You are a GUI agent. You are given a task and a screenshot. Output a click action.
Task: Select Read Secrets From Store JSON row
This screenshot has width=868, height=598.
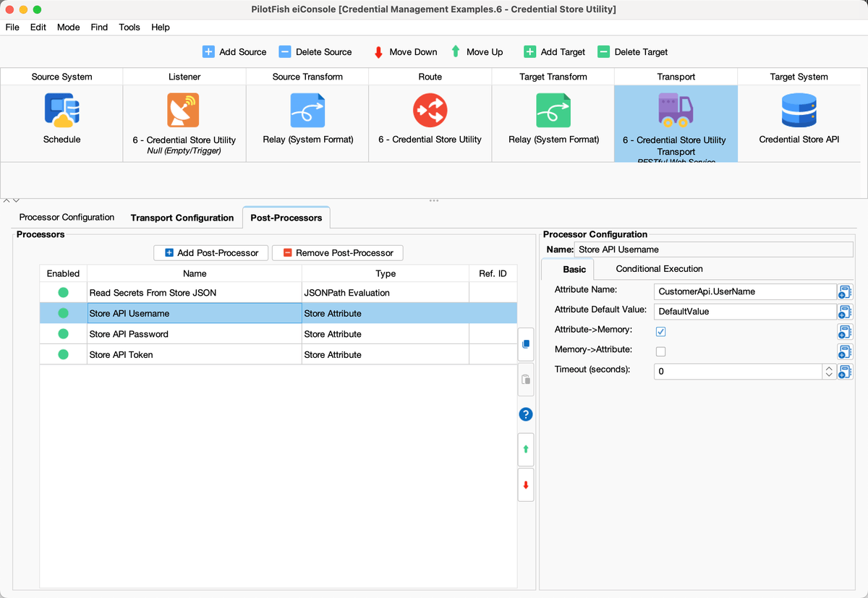[278, 293]
